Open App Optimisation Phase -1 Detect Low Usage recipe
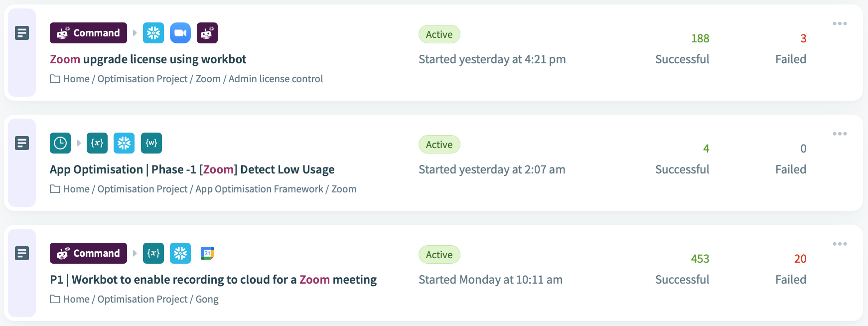Viewport: 868px width, 326px height. (x=192, y=169)
